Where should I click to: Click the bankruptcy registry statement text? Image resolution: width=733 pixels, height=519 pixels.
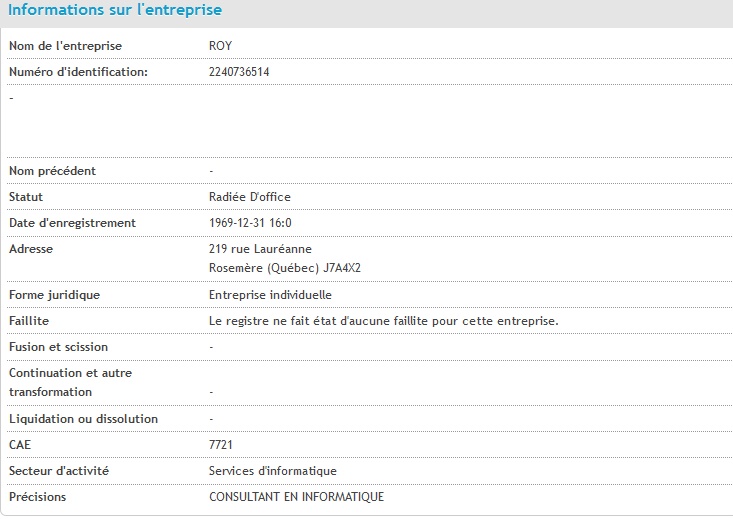[383, 321]
